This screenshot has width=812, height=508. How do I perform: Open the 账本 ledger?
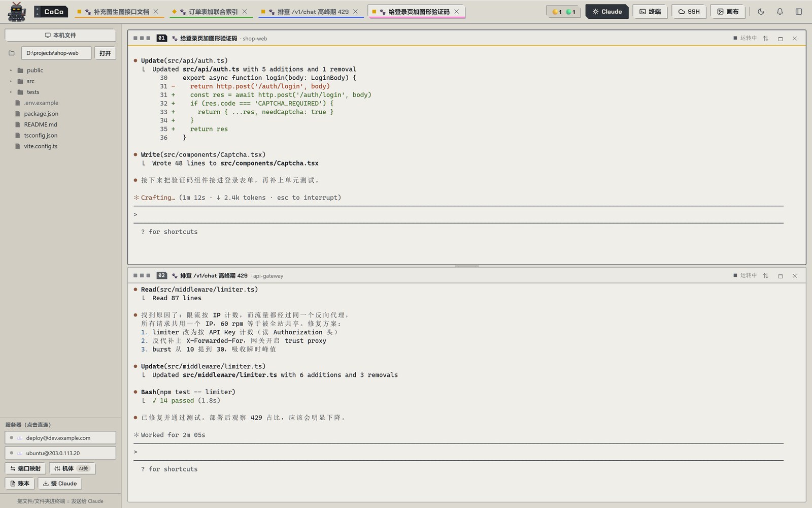pyautogui.click(x=20, y=484)
